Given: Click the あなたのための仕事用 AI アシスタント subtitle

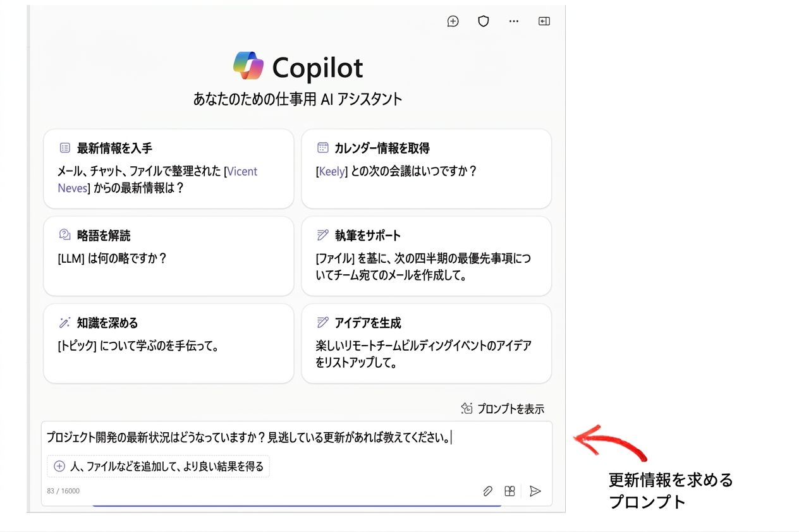Looking at the screenshot, I should [298, 99].
